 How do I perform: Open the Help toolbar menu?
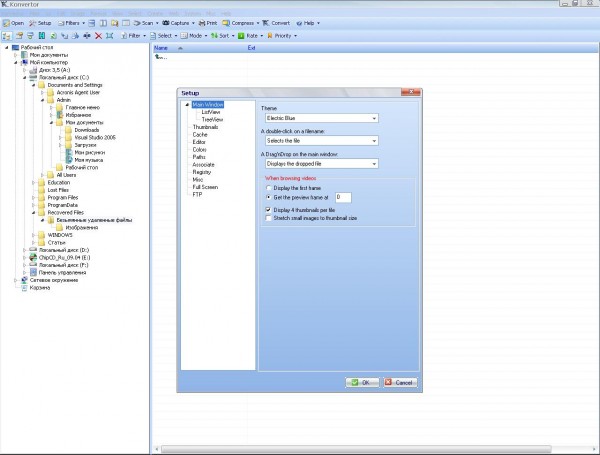(308, 23)
